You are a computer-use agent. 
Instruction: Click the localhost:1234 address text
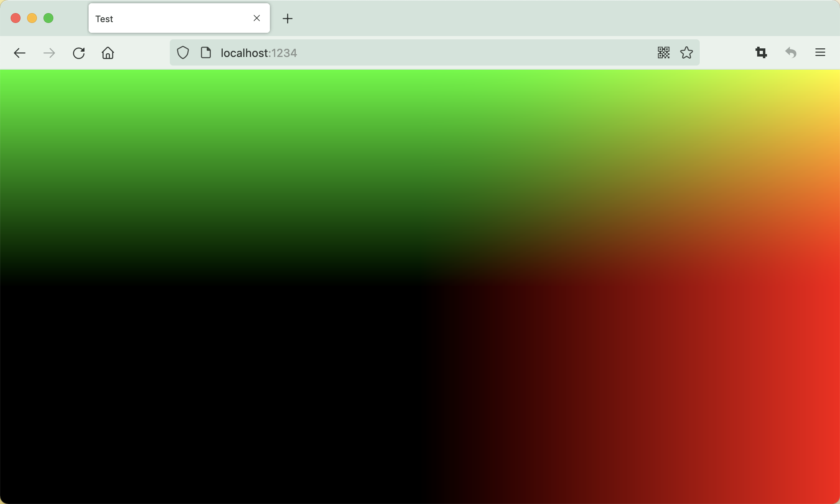258,52
